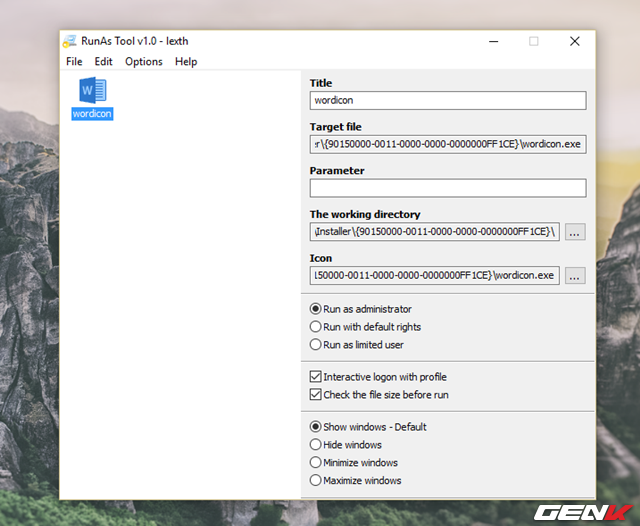Browse for the Icon file
This screenshot has width=640, height=526.
pos(575,276)
